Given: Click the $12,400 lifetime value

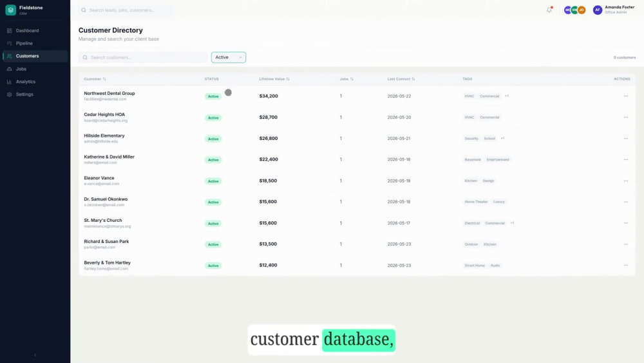Looking at the screenshot, I should pyautogui.click(x=268, y=266).
